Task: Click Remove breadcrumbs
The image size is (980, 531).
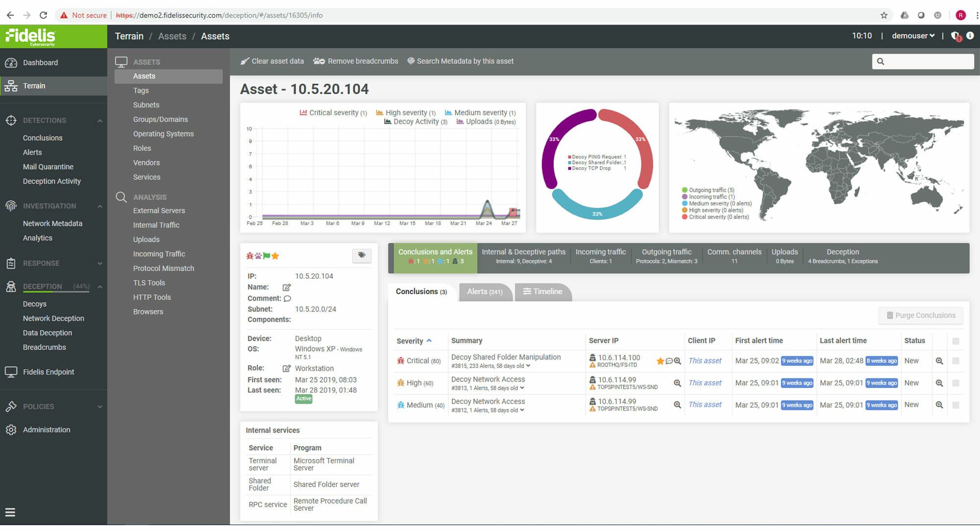Action: 356,61
